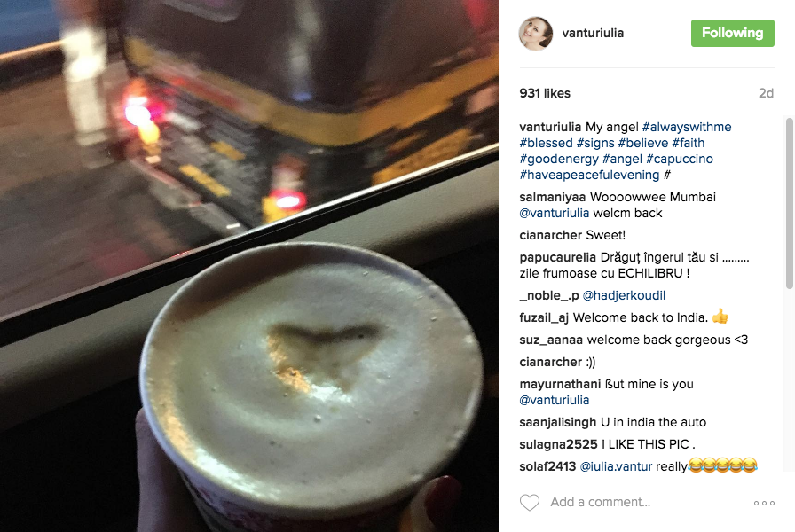Click the @hadjerkoudil mention
The width and height of the screenshot is (795, 532).
(x=624, y=295)
